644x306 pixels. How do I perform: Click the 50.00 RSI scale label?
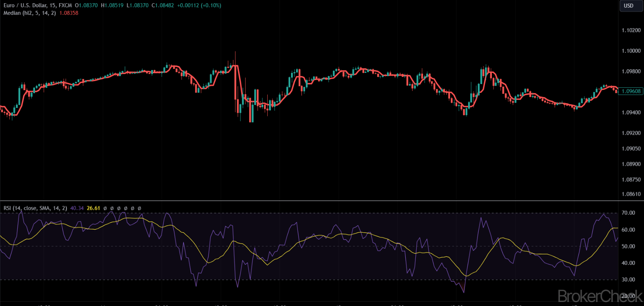pos(628,246)
